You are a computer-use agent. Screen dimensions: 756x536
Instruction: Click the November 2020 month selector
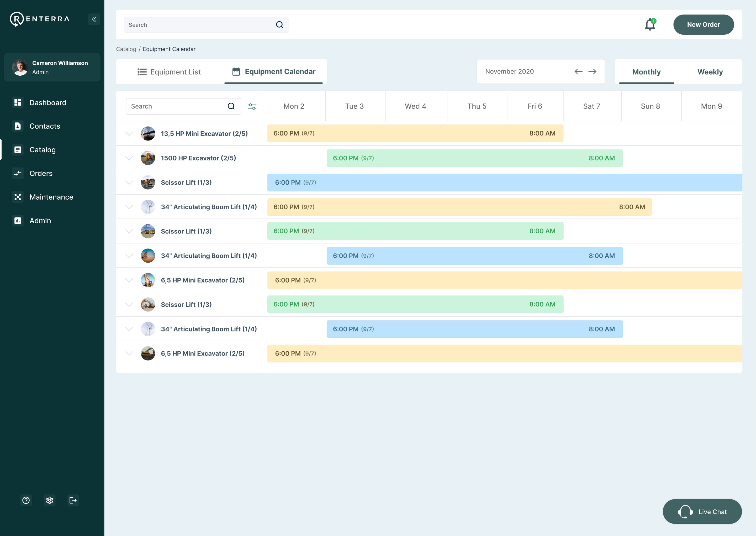541,72
